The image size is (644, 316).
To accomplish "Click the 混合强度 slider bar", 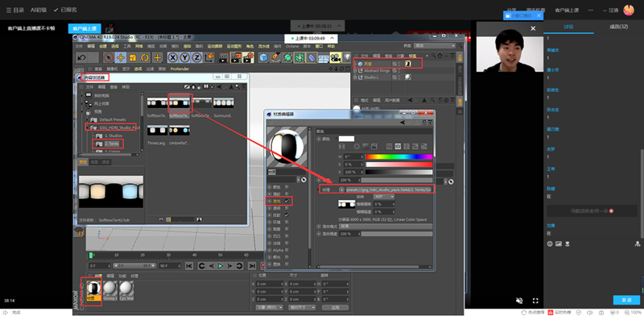I will (x=396, y=234).
